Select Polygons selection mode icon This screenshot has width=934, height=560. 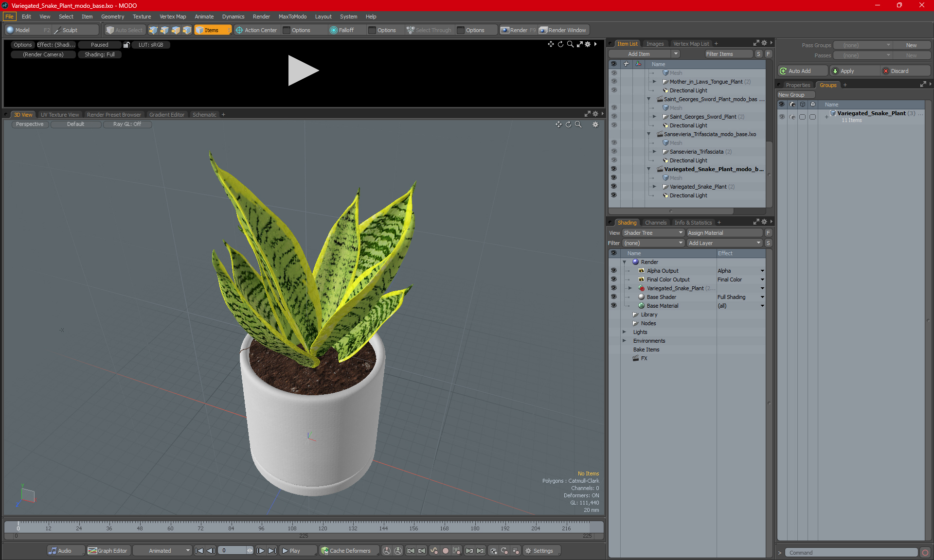[176, 30]
